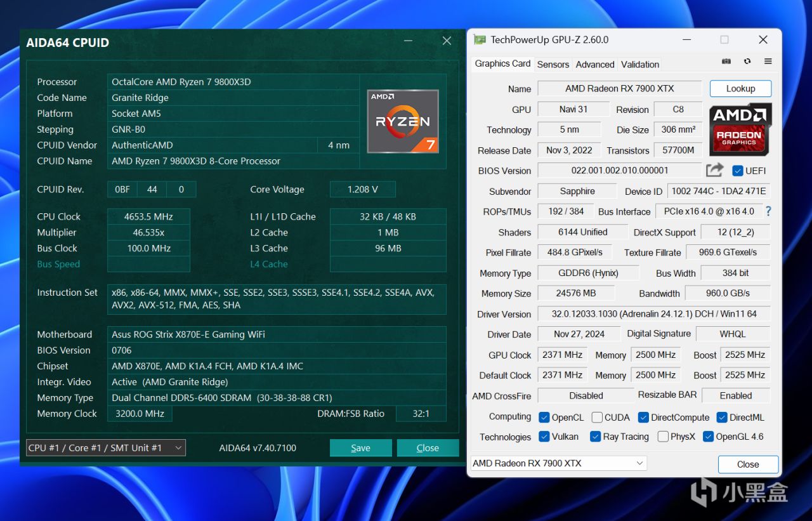Viewport: 812px width, 521px height.
Task: Click the 'Navi 31' GPU field
Action: click(573, 109)
